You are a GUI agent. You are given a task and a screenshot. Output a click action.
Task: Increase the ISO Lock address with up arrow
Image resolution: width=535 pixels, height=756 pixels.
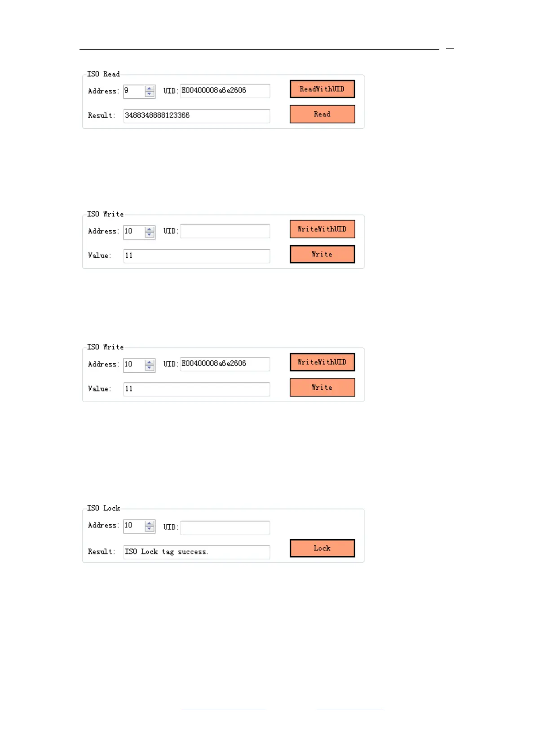tap(150, 523)
